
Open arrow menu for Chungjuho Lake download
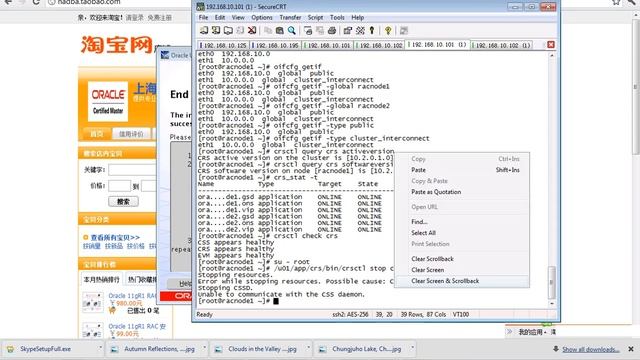tap(412, 348)
